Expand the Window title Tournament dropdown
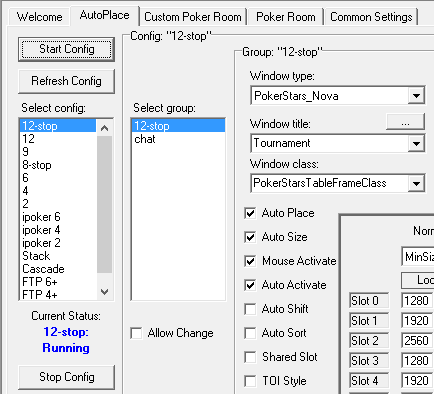The image size is (434, 394). click(x=416, y=144)
